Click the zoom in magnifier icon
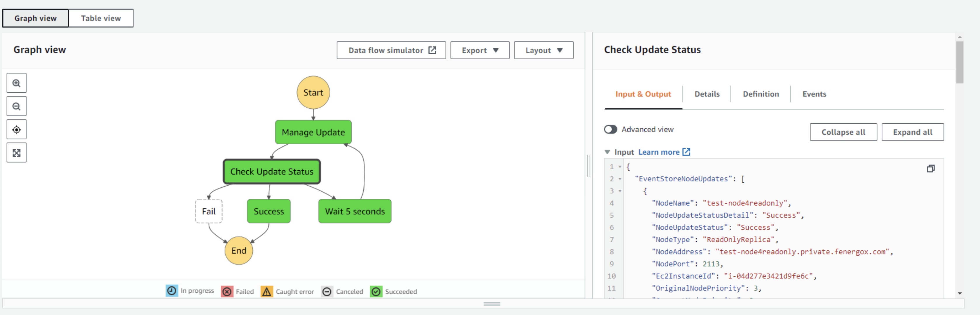The width and height of the screenshot is (980, 315). (x=16, y=83)
